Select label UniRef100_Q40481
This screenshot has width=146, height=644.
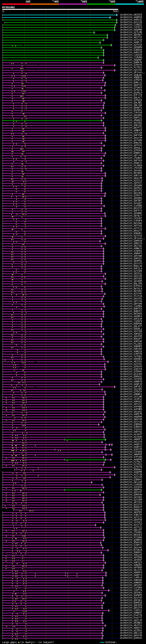point(131,170)
